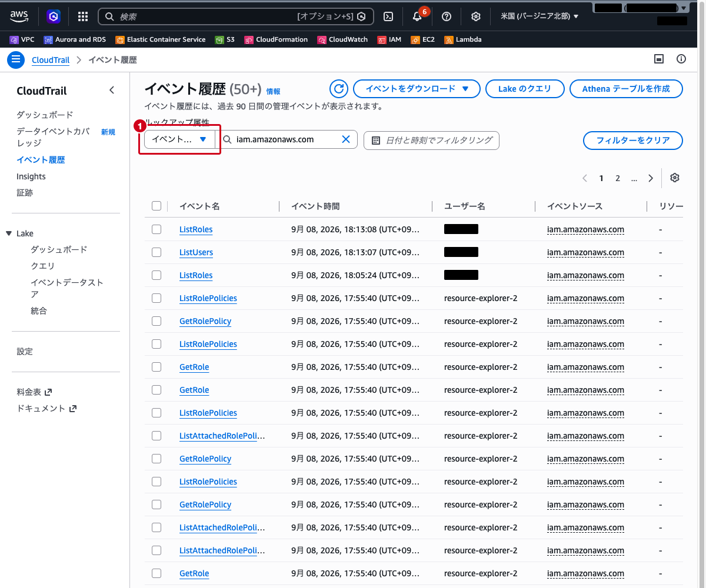Open 統合 in the Lake section

tap(39, 310)
